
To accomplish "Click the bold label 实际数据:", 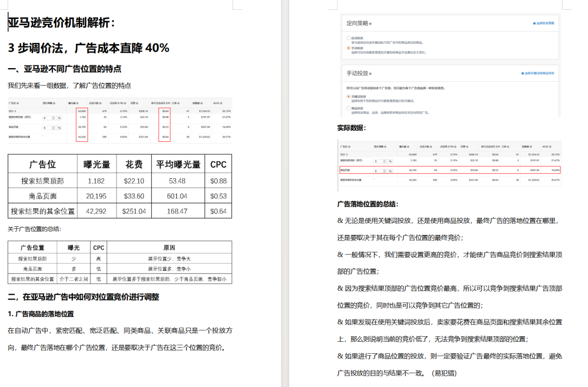I will [x=351, y=128].
